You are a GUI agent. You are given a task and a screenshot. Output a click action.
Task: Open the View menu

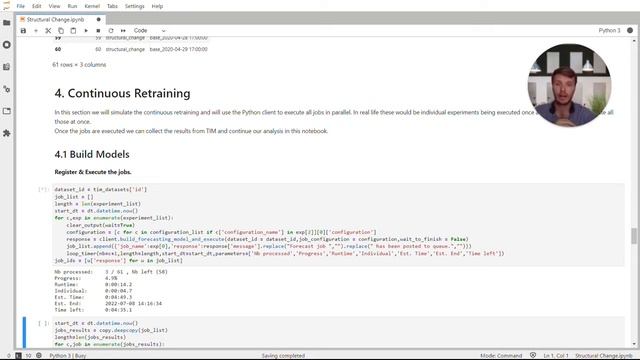(54, 6)
